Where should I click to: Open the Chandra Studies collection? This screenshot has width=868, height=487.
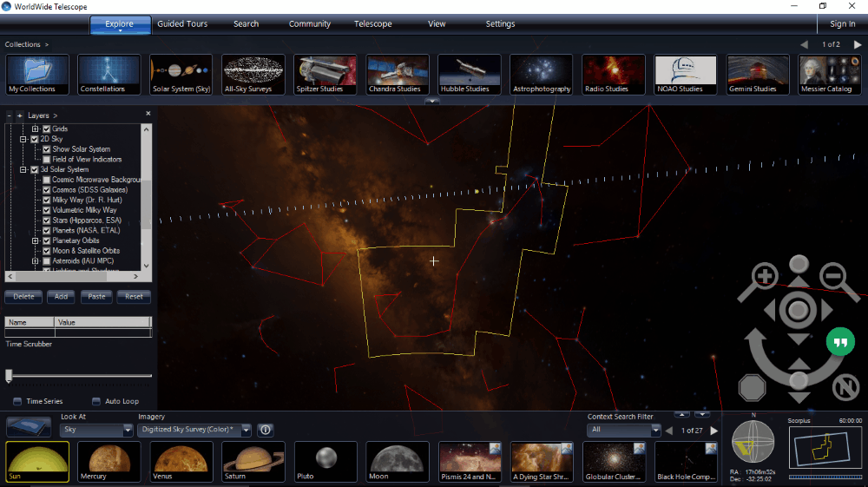pos(398,74)
